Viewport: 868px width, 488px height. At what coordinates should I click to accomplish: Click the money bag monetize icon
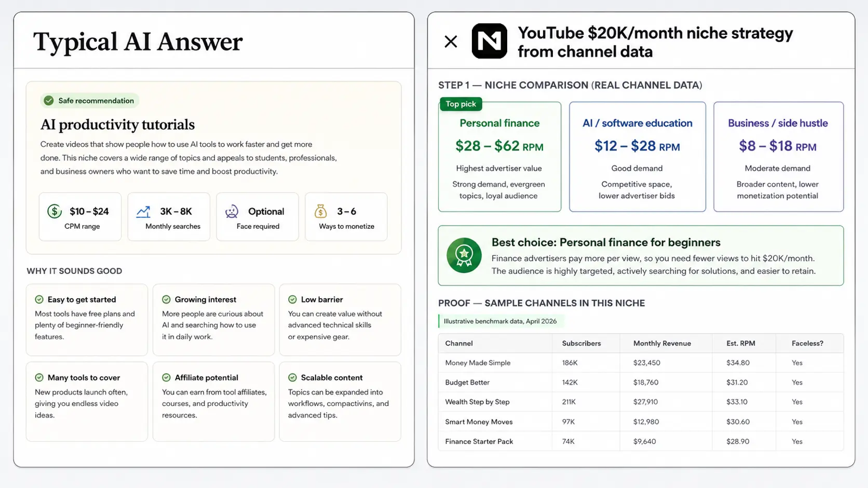click(321, 211)
